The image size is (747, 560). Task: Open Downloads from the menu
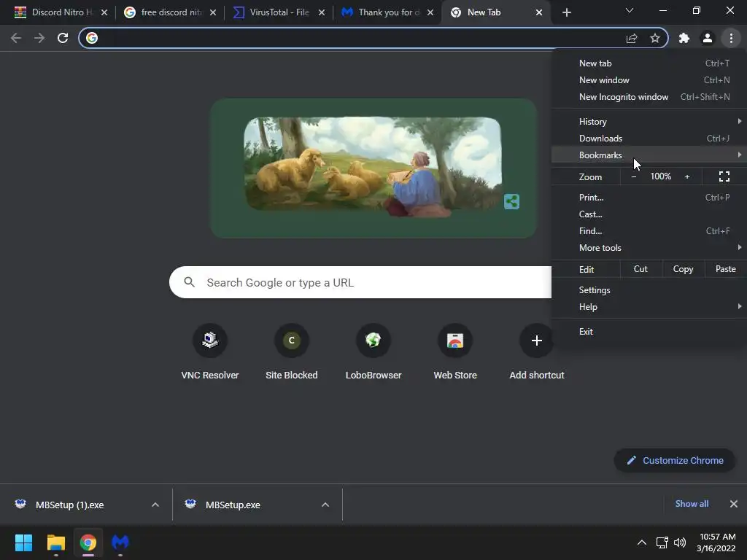coord(649,138)
